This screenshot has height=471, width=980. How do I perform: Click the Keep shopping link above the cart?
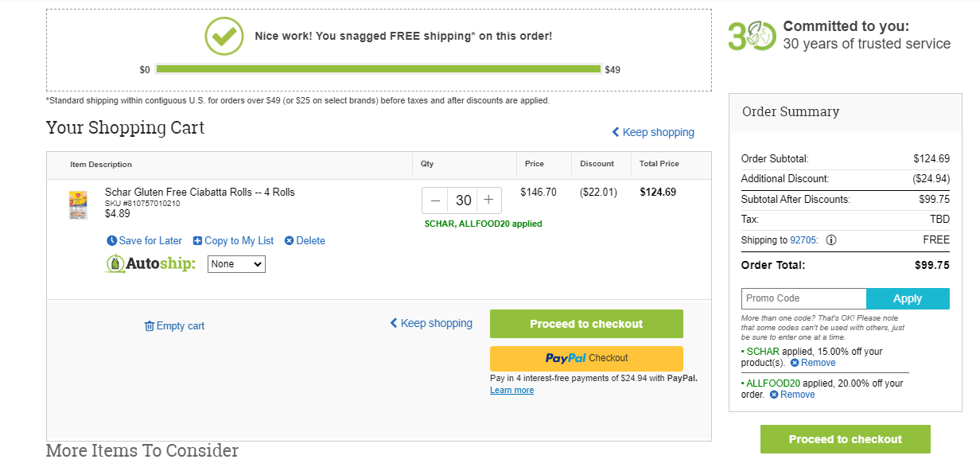click(653, 132)
